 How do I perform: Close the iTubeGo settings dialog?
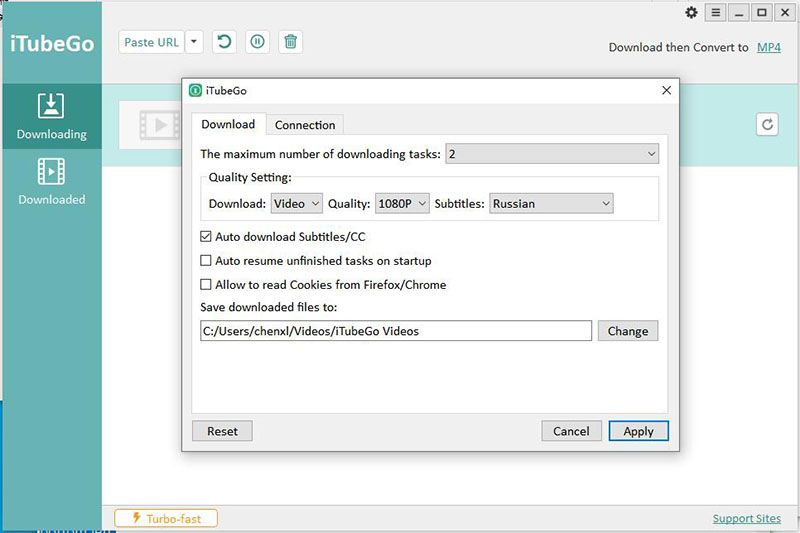coord(666,90)
